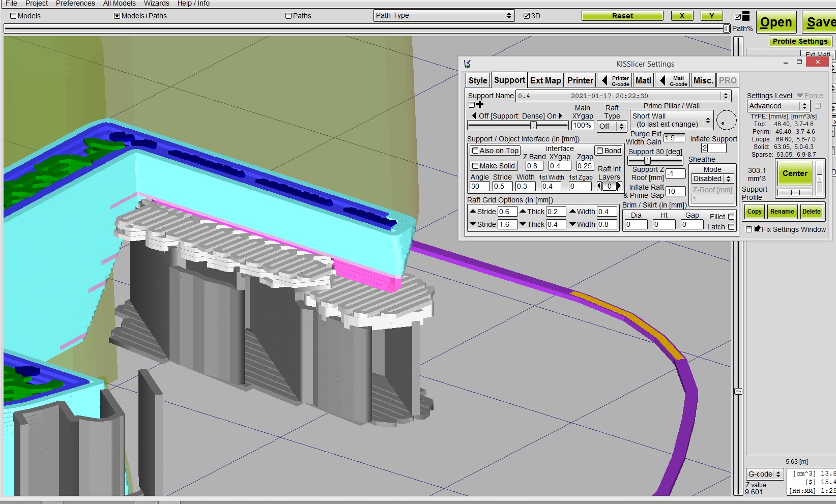Viewport: 836px width, 504px height.
Task: Click the Inflate Support input field
Action: pos(713,148)
